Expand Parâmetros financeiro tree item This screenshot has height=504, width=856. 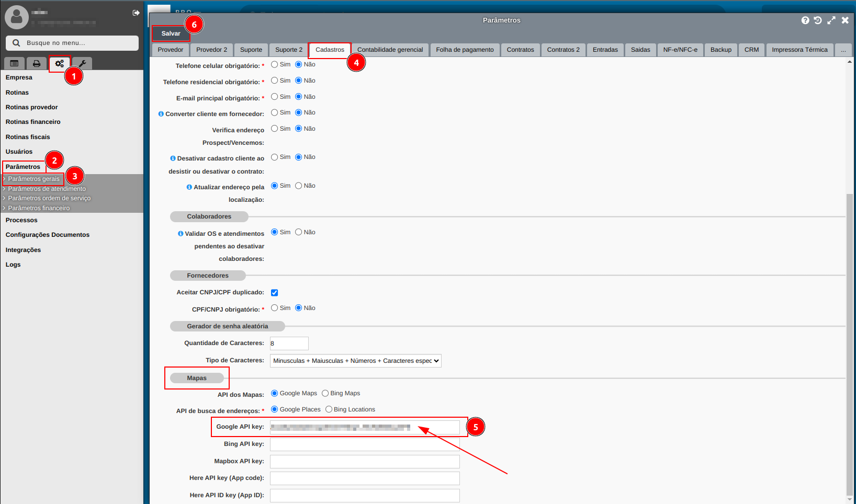point(39,208)
